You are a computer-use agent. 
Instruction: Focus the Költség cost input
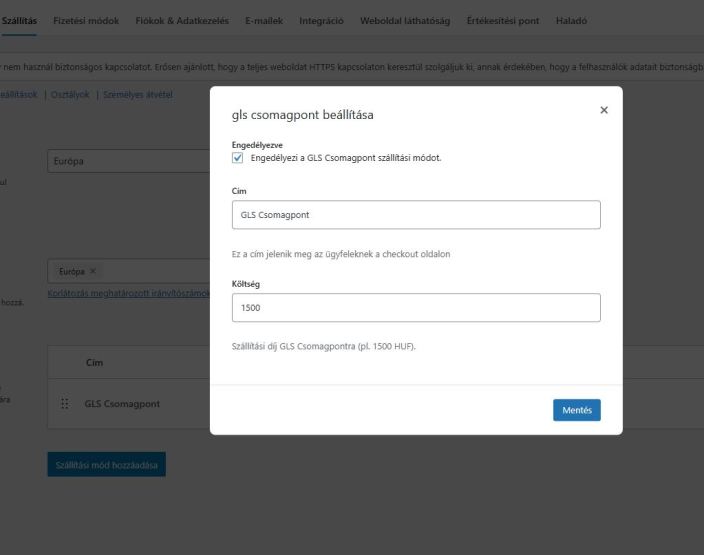pyautogui.click(x=416, y=308)
